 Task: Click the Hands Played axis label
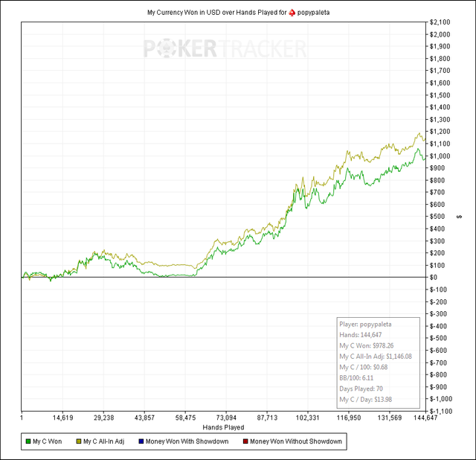223,427
